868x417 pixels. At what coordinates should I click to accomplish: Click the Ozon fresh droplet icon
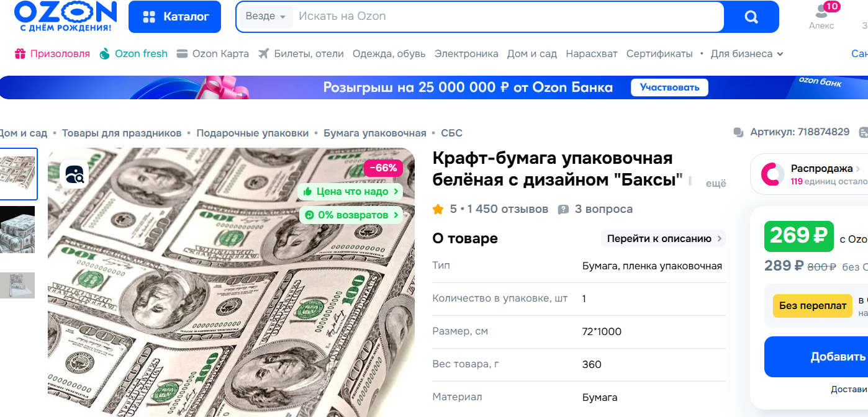[x=104, y=53]
